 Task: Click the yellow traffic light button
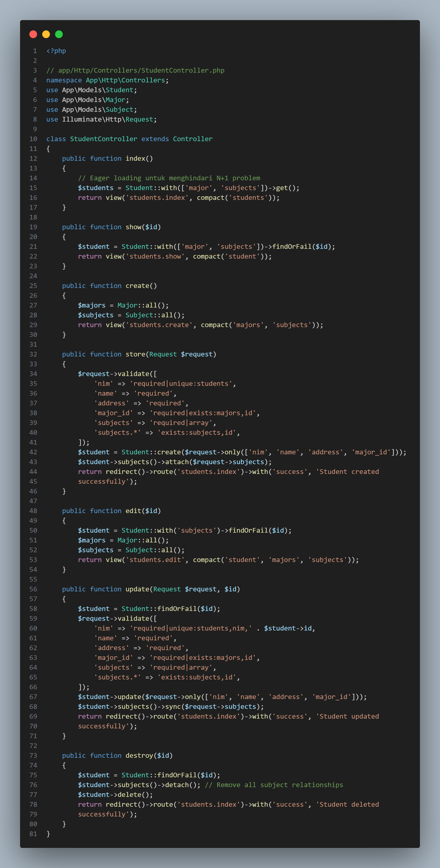46,34
